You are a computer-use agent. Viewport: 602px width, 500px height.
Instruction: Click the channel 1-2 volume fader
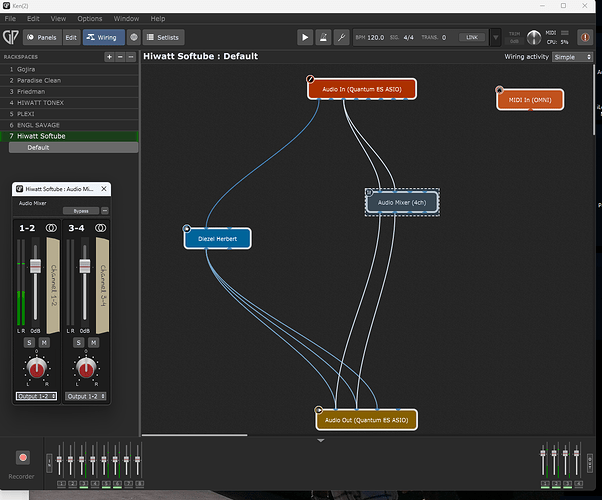pos(36,266)
